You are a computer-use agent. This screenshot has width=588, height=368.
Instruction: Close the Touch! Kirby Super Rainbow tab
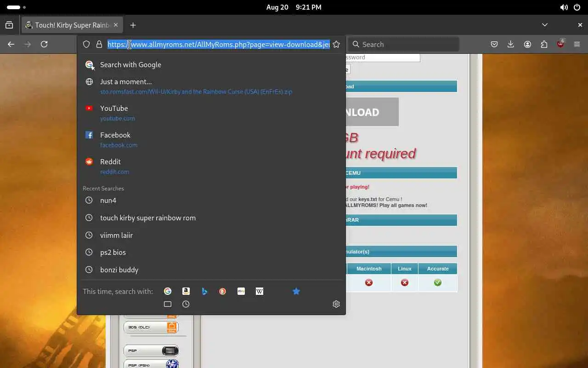116,25
